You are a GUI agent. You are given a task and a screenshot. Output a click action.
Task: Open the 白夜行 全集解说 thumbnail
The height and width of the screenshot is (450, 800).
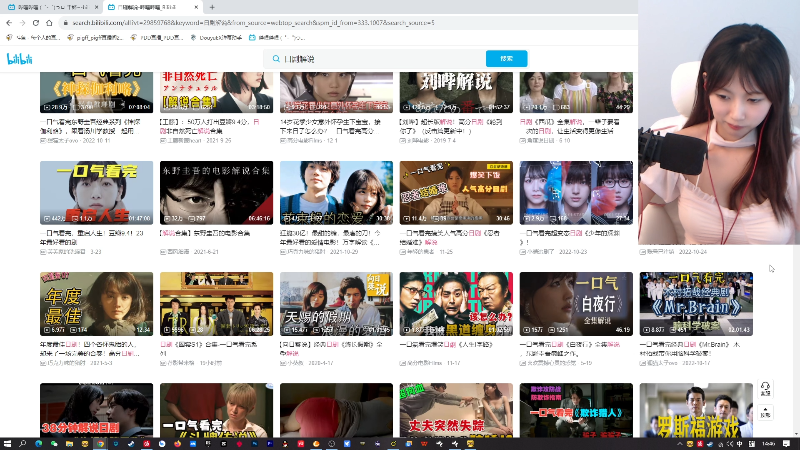[576, 304]
